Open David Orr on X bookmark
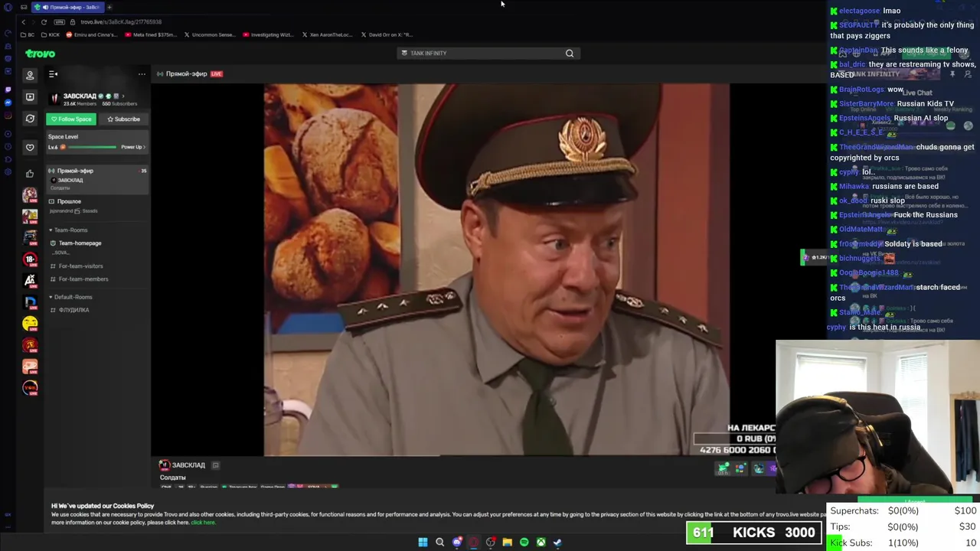Screen dimensions: 980x551 pyautogui.click(x=387, y=34)
